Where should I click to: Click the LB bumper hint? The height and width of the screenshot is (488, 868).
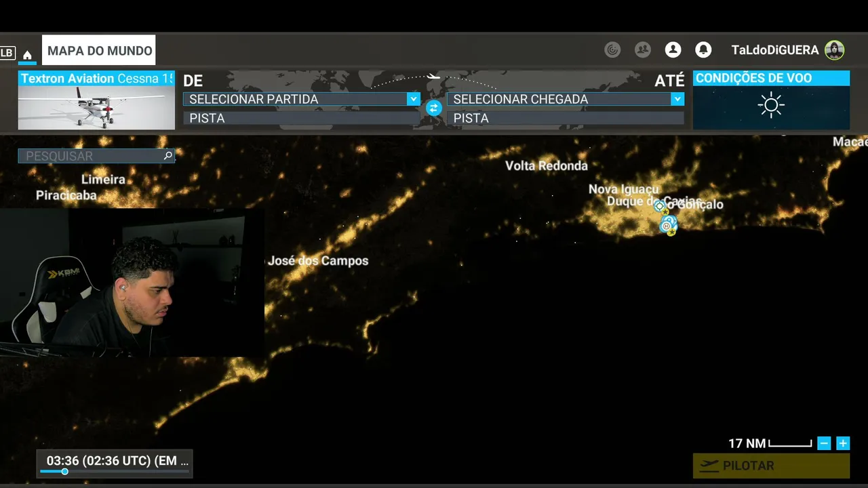coord(7,53)
